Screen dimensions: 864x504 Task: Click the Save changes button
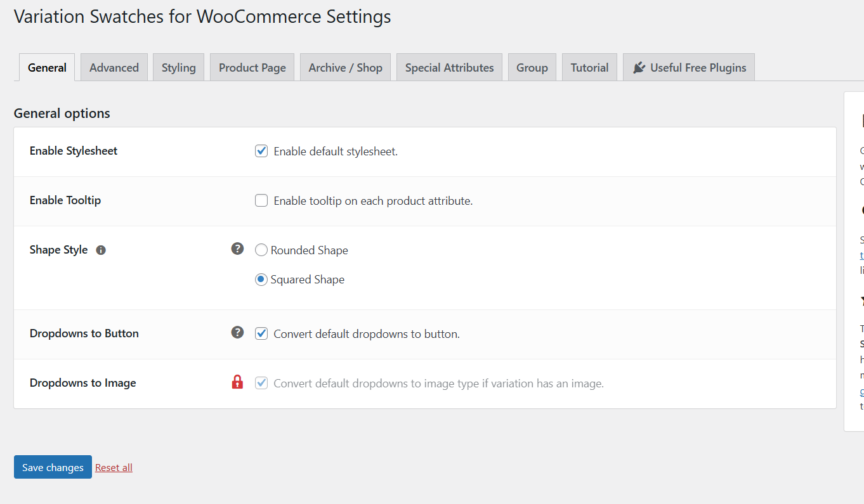(53, 467)
